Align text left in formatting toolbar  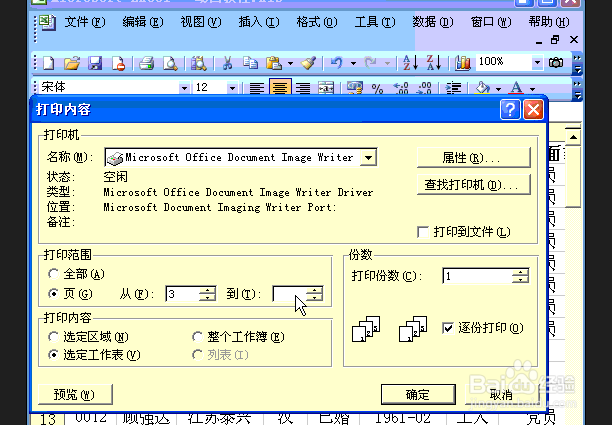pyautogui.click(x=256, y=88)
